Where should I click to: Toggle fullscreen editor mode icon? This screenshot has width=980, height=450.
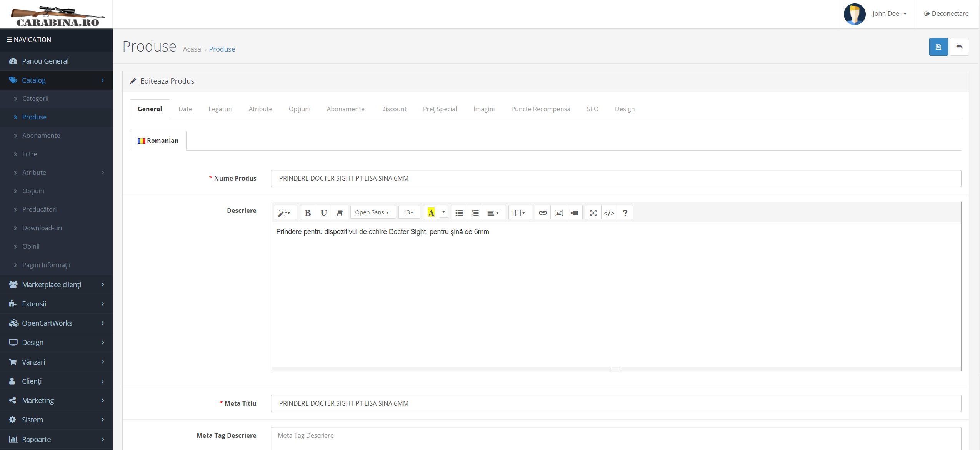tap(593, 213)
